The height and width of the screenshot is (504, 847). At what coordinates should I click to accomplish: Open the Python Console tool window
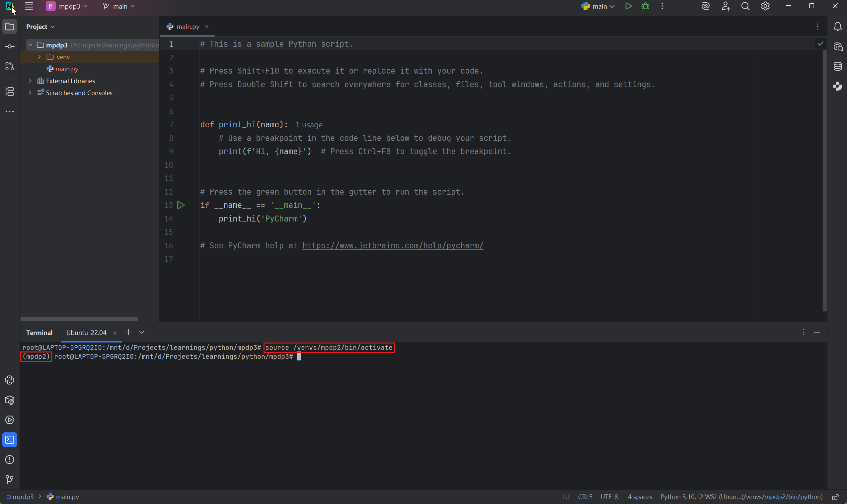[10, 380]
